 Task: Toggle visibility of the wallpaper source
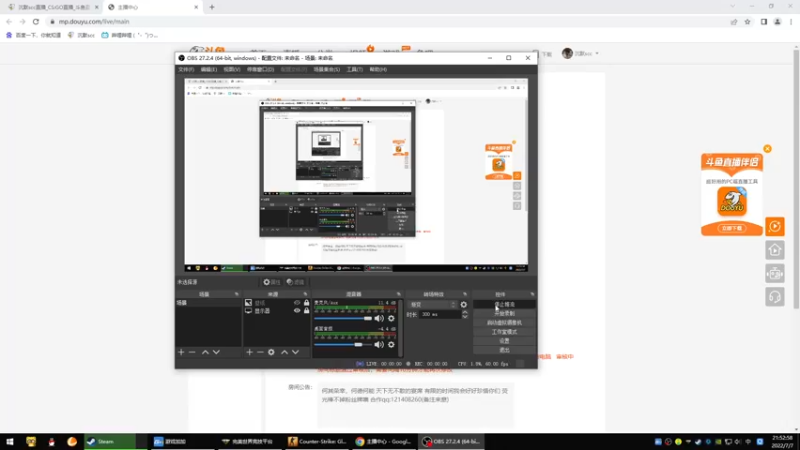pos(297,303)
